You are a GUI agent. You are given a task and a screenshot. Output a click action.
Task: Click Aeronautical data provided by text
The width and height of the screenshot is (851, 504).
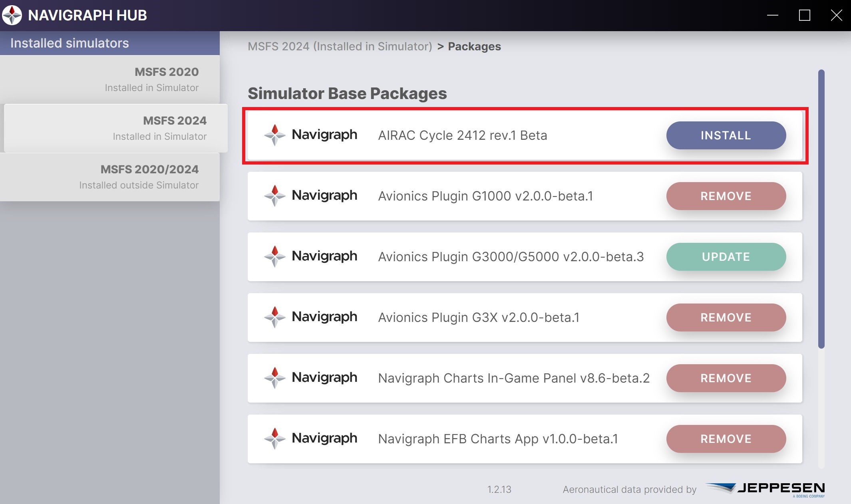[x=629, y=489]
